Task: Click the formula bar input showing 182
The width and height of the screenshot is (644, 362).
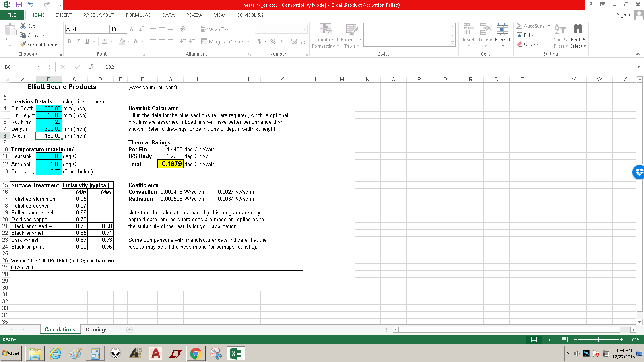Action: 368,67
